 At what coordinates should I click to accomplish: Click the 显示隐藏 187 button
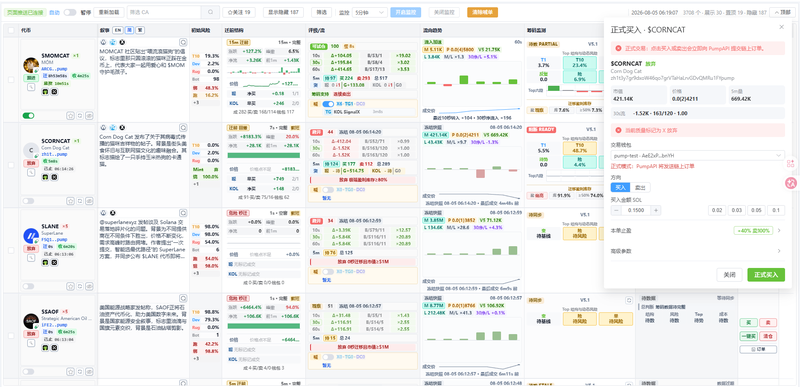[283, 12]
